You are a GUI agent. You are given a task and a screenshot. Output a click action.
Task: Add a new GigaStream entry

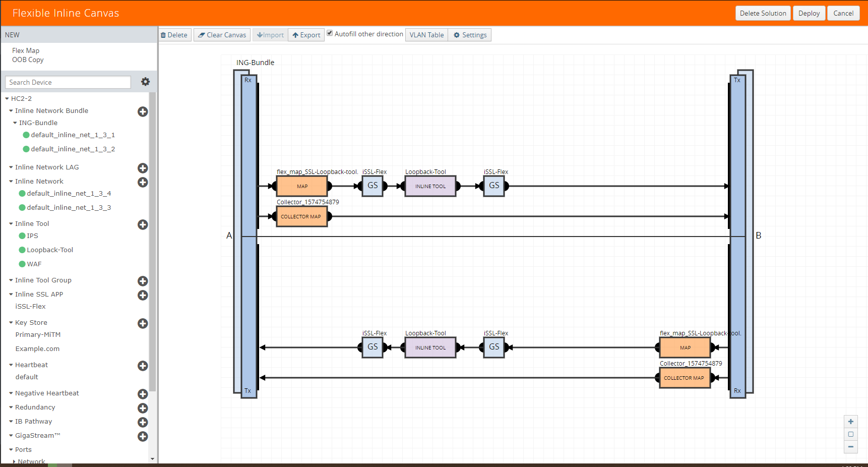[x=143, y=436]
